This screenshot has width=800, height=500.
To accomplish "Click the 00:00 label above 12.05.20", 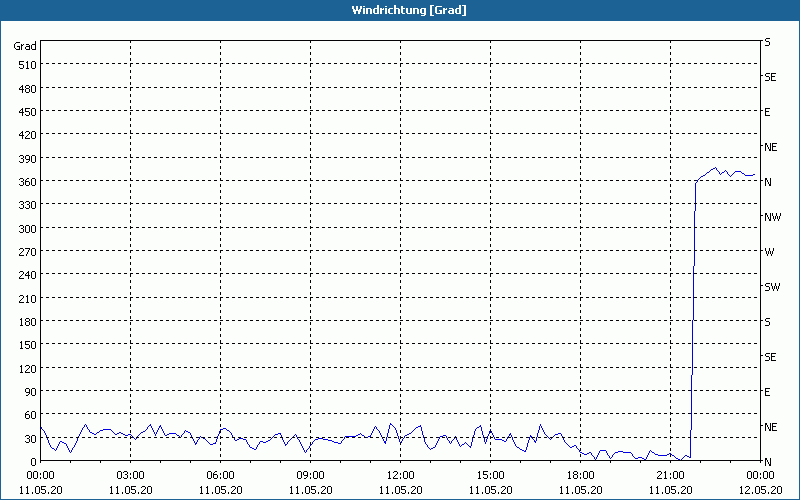I will [x=760, y=476].
